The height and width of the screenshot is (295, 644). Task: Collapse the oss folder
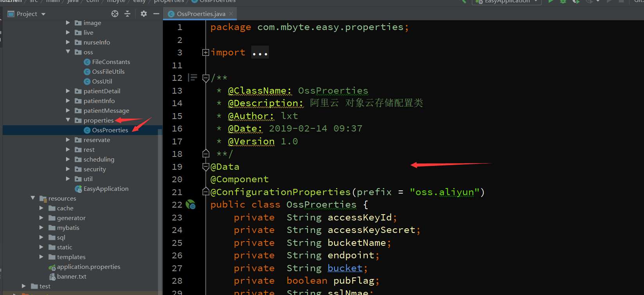coord(68,52)
